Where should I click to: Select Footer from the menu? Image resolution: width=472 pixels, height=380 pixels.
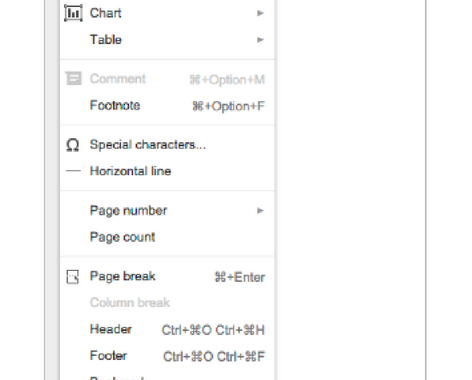tap(167, 356)
